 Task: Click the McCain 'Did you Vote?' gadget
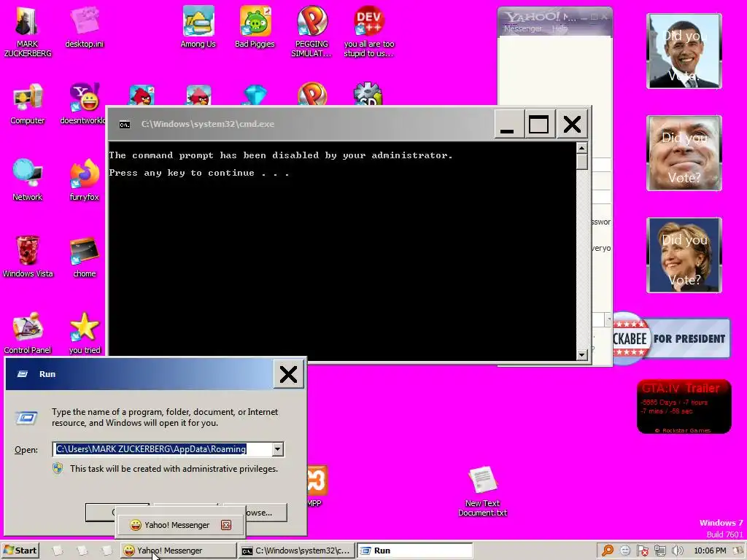684,153
